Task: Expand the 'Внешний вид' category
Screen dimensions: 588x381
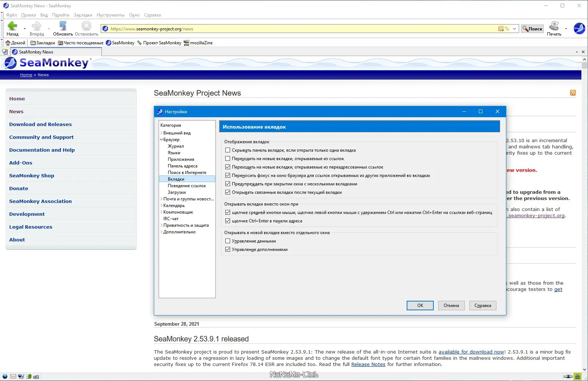Action: (x=161, y=133)
